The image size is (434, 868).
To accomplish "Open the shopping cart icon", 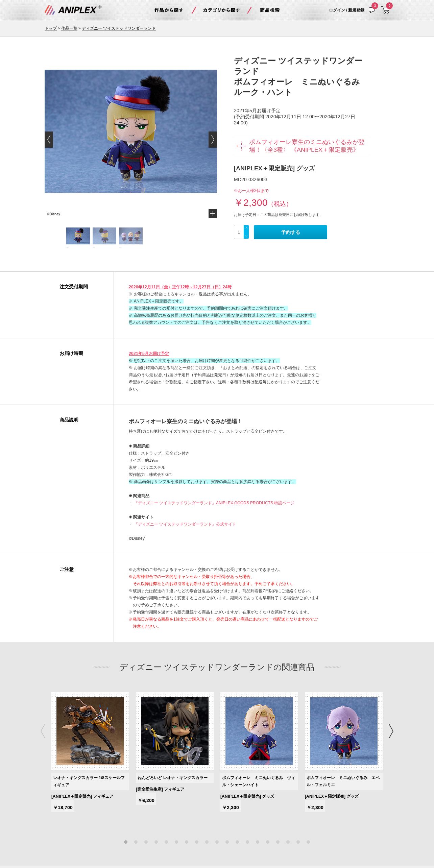I will (x=385, y=10).
